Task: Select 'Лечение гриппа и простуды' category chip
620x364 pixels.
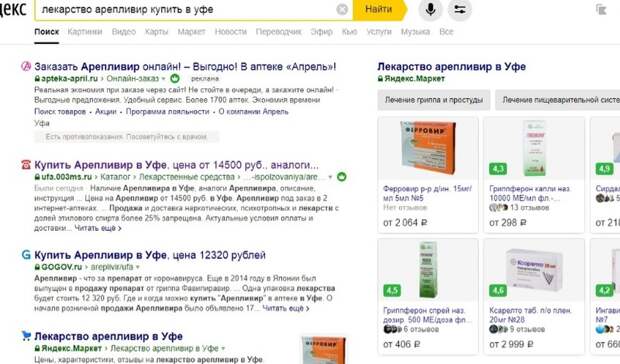Action: pos(434,100)
